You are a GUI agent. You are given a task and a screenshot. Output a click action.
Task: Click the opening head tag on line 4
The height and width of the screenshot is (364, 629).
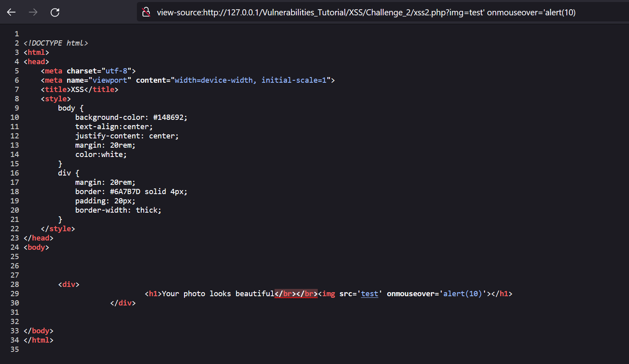[x=36, y=62]
